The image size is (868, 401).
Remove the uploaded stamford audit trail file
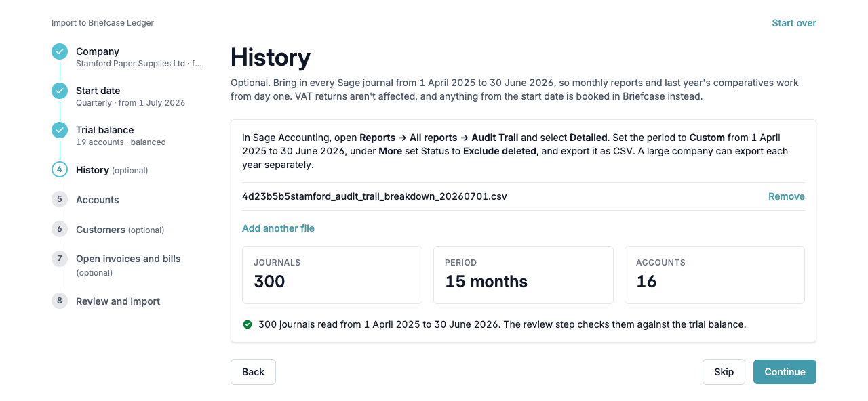[787, 196]
